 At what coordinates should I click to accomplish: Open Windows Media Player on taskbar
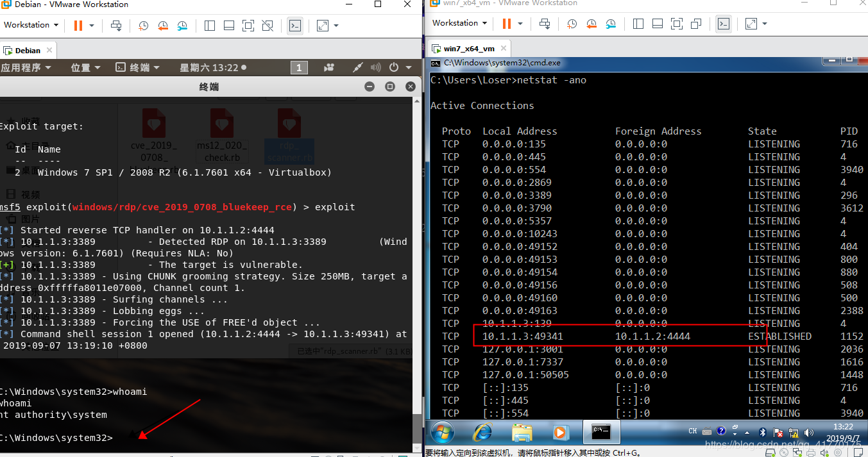[x=560, y=433]
